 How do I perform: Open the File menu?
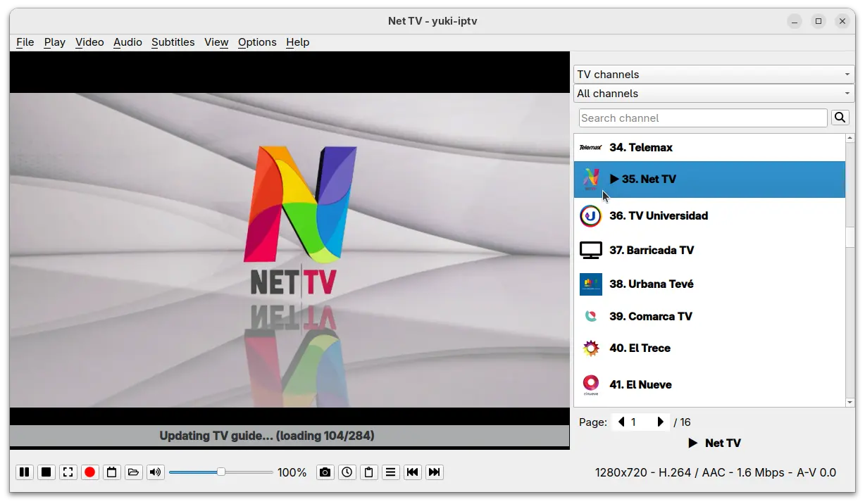[25, 42]
